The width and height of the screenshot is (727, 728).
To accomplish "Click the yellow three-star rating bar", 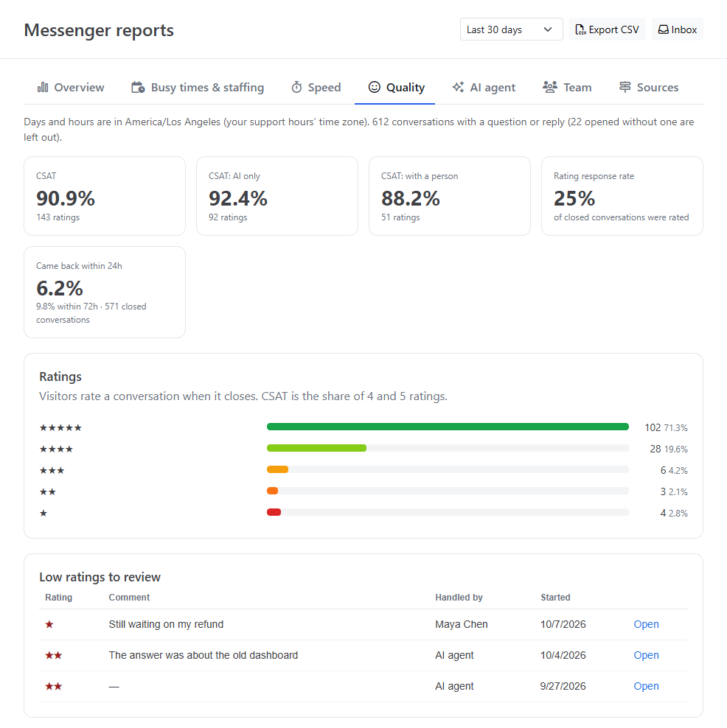I will tap(277, 469).
